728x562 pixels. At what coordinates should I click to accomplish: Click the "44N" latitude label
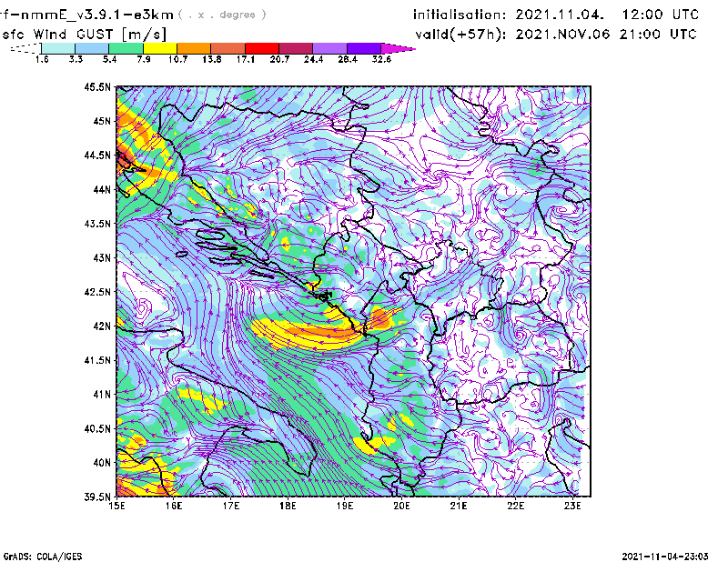point(102,189)
